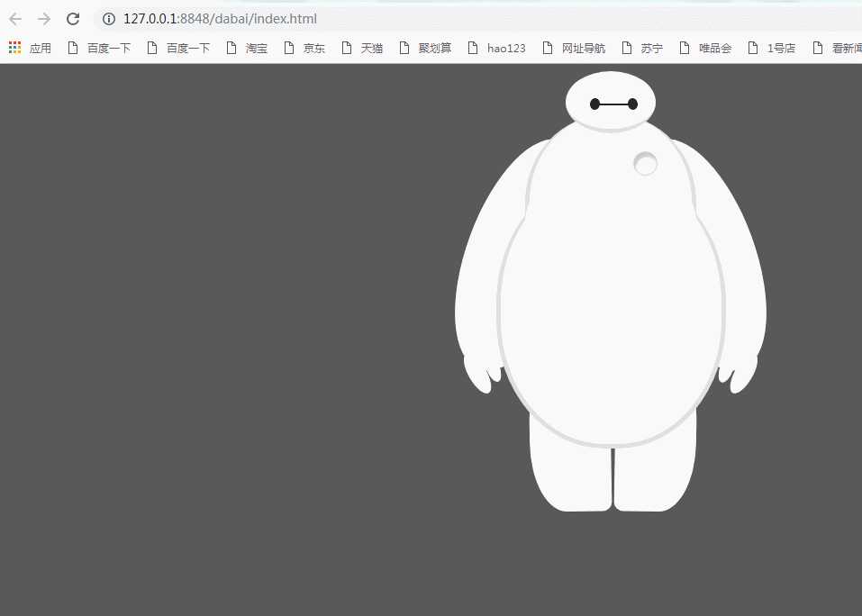Open the 淘宝 bookmark
The width and height of the screenshot is (862, 616).
(x=247, y=49)
